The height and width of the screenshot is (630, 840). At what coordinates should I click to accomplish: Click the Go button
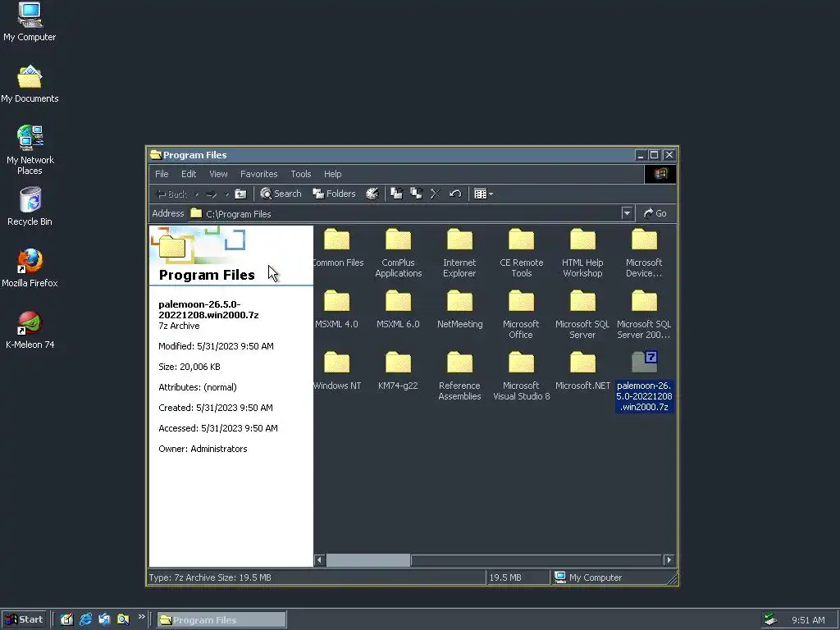click(655, 214)
